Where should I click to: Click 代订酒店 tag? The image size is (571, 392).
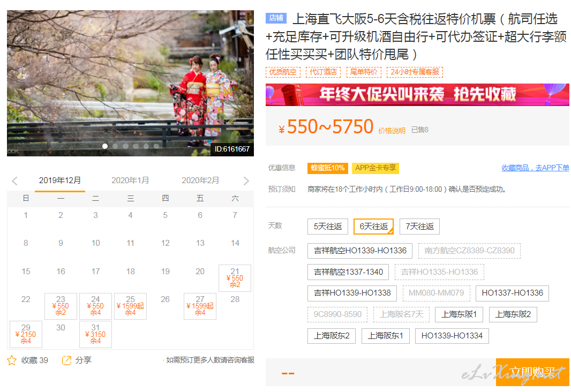pos(324,72)
